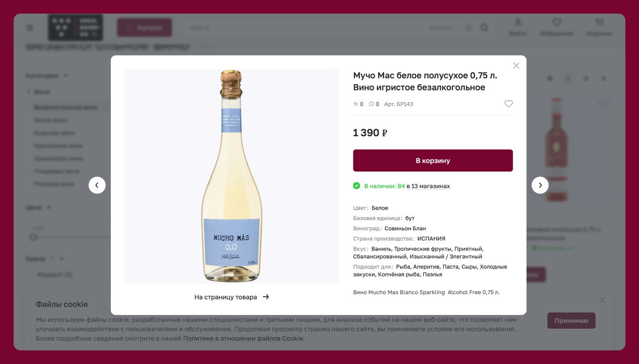Open the hamburger menu in header
The width and height of the screenshot is (639, 364).
coord(30,28)
